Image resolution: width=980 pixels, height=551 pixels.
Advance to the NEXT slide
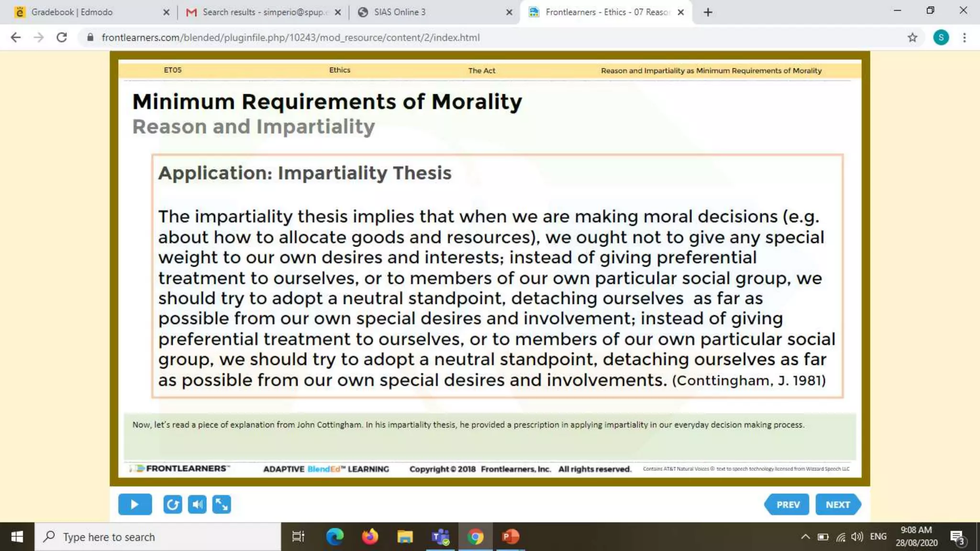pos(837,505)
